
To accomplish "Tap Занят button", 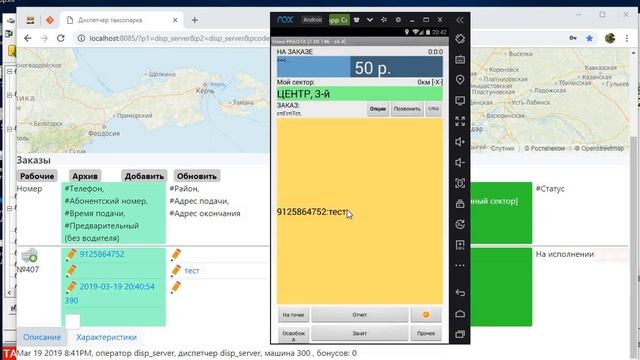I will pos(360,333).
